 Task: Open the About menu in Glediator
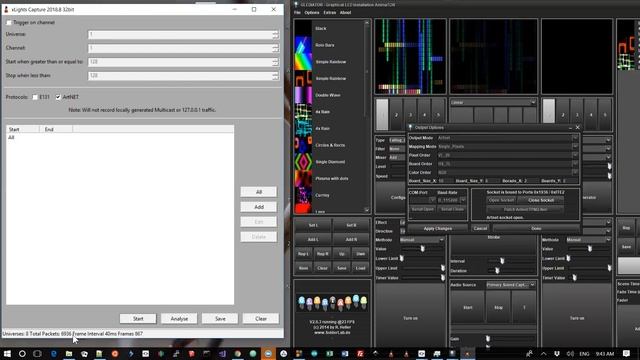(345, 13)
